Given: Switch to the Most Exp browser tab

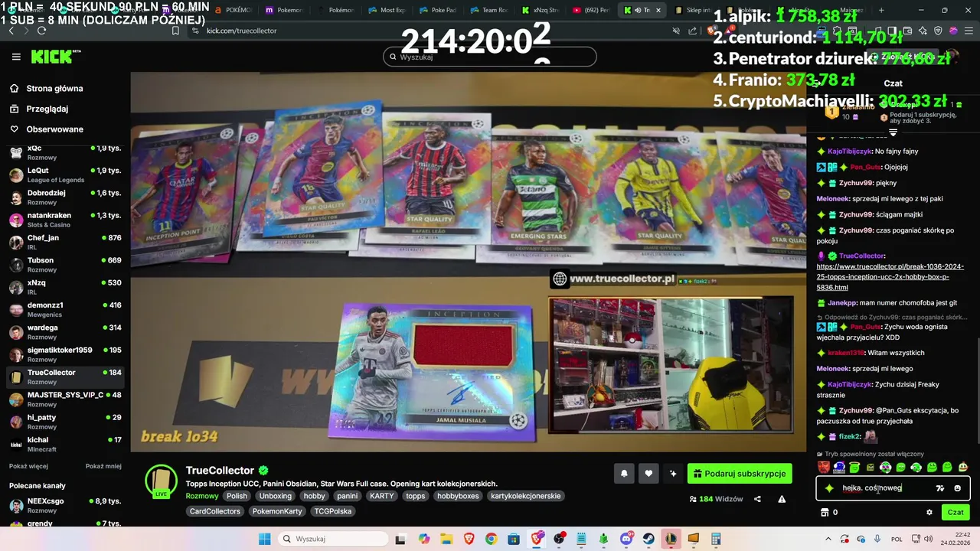Looking at the screenshot, I should (387, 10).
